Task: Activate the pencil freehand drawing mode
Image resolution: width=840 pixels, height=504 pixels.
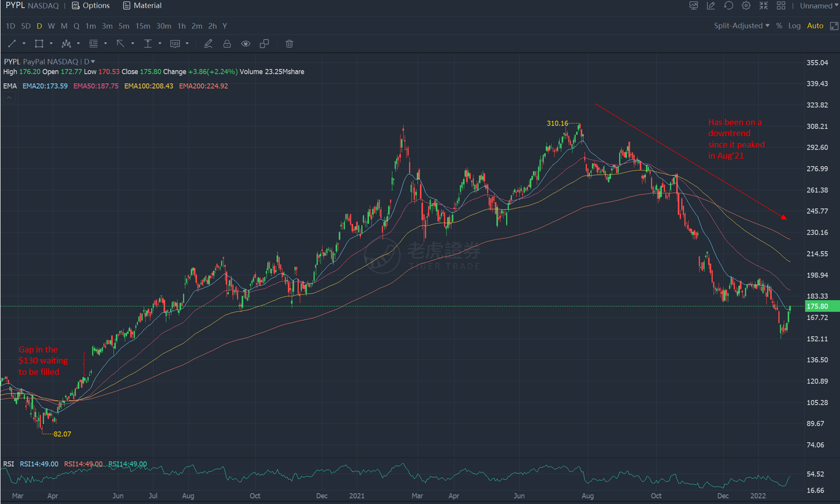Action: (208, 44)
